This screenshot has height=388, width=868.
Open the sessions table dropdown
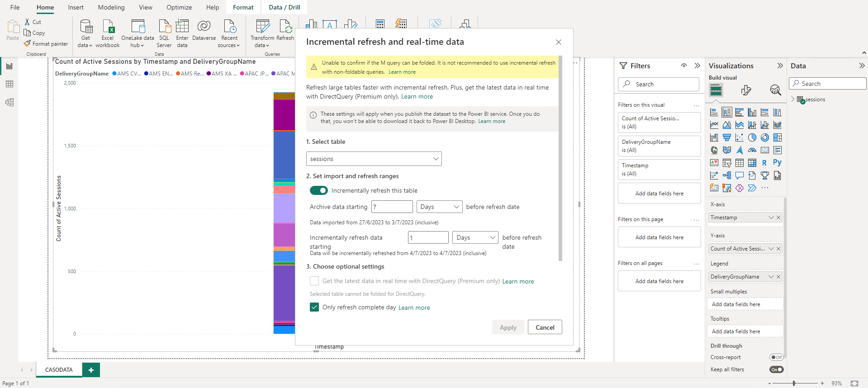[x=374, y=159]
